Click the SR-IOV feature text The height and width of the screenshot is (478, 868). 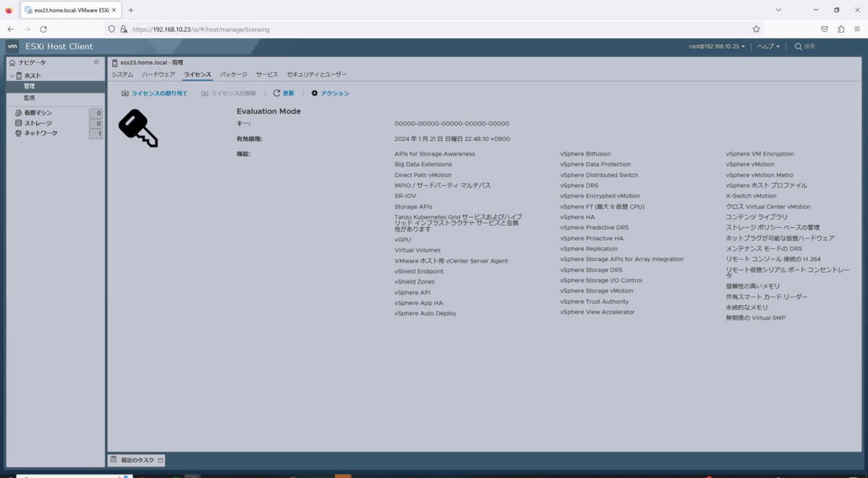405,196
